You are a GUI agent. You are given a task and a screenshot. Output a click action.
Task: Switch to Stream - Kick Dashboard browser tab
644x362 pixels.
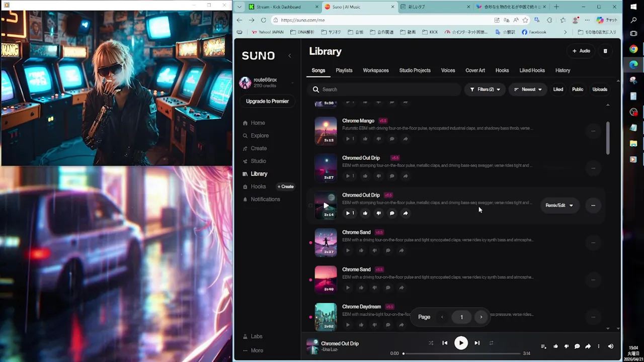click(283, 7)
